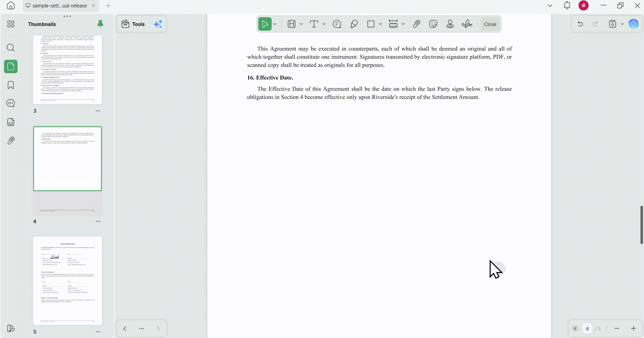This screenshot has width=644, height=338.
Task: Go to previous page arrow in bottom bar
Action: 125,328
